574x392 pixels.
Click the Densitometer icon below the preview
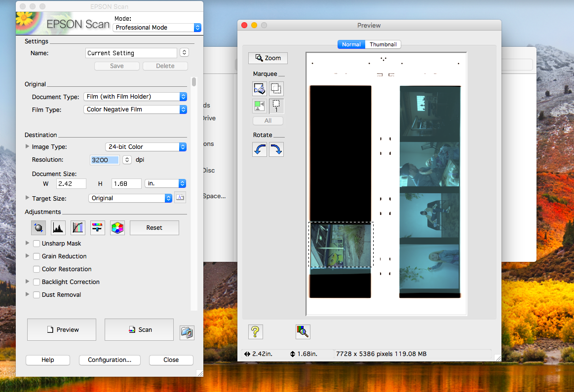303,331
